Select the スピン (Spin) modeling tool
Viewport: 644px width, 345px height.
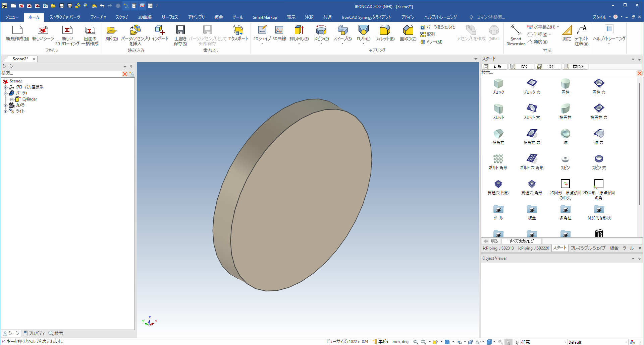tap(321, 30)
